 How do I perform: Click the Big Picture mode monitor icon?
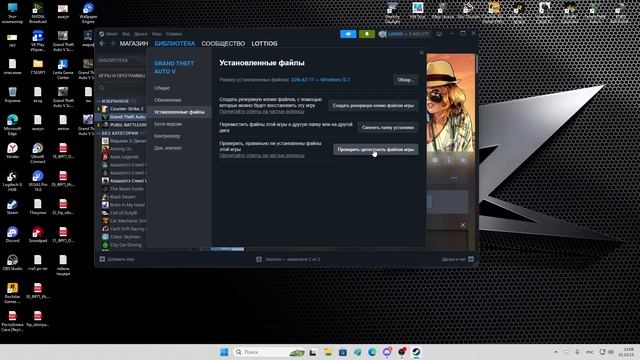click(x=440, y=34)
